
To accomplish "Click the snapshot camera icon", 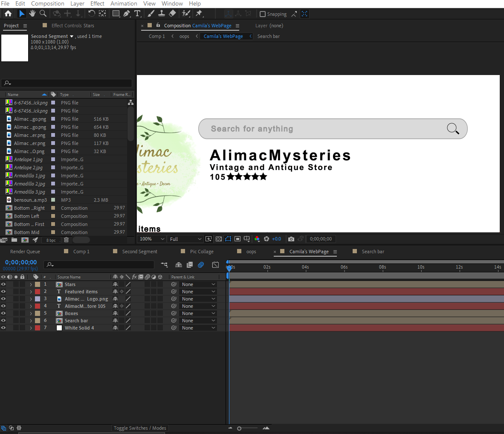I will click(291, 239).
